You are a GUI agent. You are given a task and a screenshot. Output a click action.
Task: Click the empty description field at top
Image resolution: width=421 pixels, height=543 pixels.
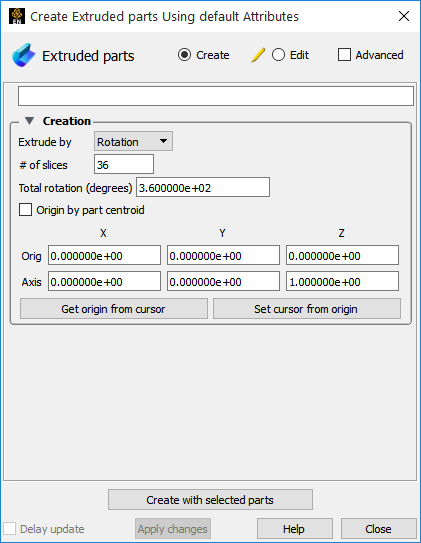coord(216,96)
